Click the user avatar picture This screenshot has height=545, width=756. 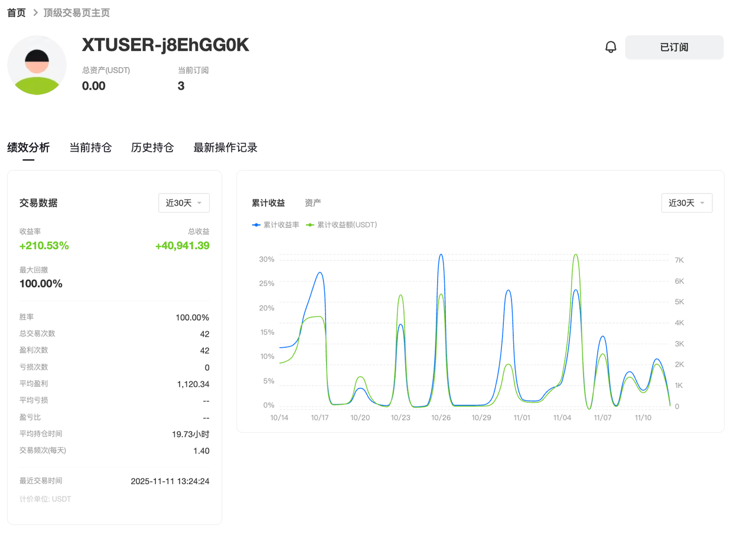point(37,66)
